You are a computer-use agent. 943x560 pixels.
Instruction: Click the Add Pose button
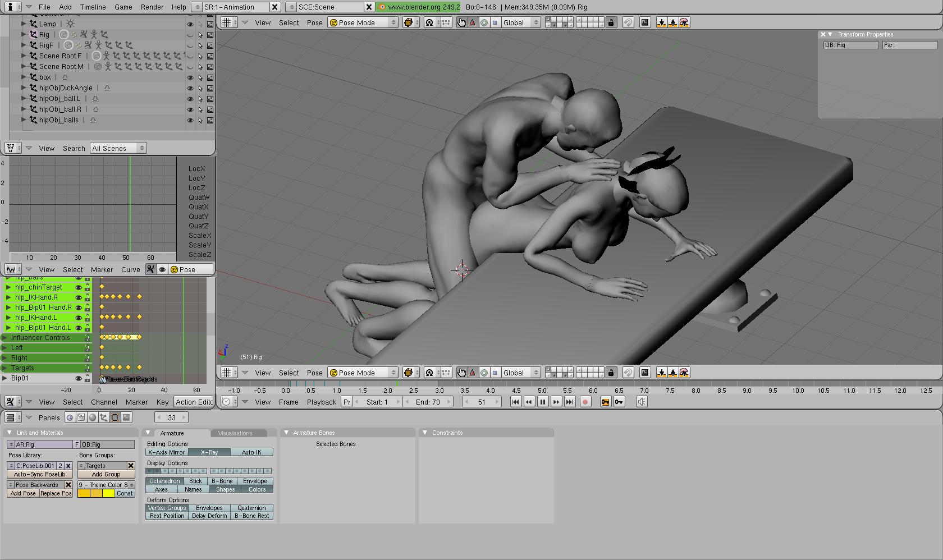[23, 493]
